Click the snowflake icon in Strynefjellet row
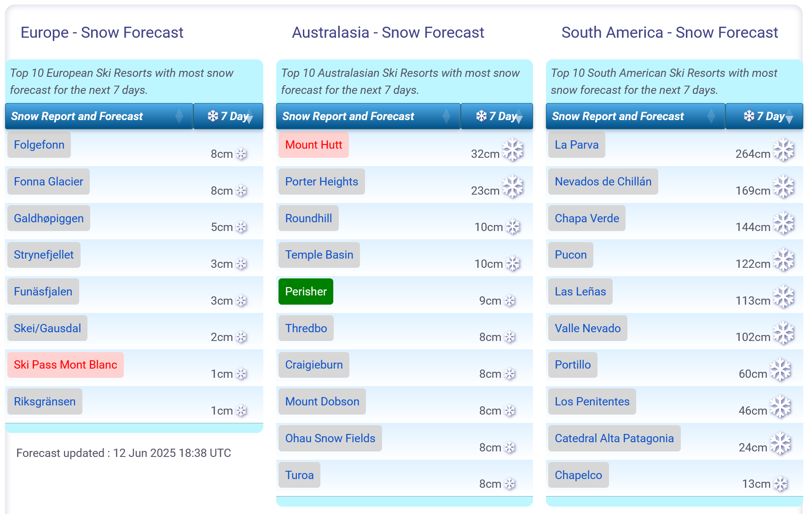Image resolution: width=812 pixels, height=514 pixels. [x=241, y=264]
